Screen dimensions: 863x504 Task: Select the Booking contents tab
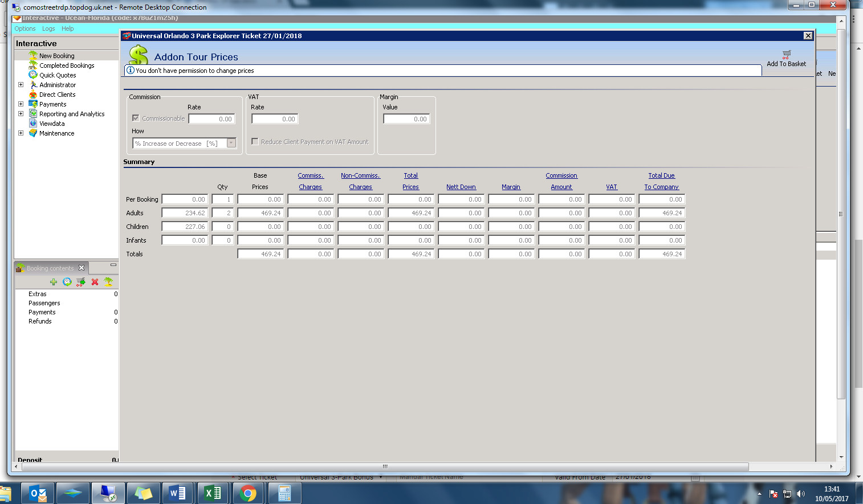click(x=50, y=268)
